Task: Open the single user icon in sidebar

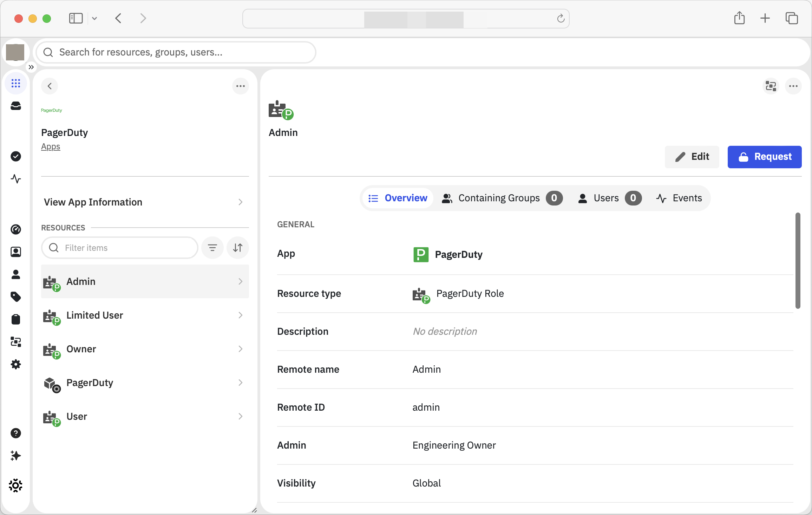Action: pyautogui.click(x=16, y=274)
